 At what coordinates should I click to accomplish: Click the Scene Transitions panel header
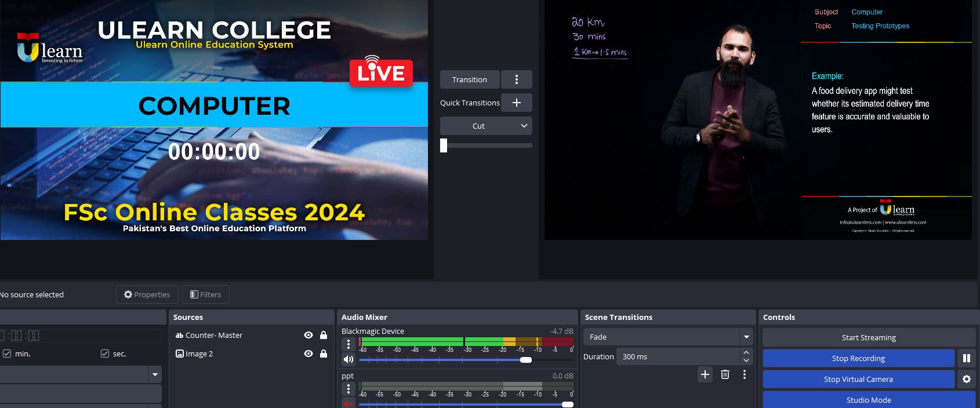click(x=668, y=317)
